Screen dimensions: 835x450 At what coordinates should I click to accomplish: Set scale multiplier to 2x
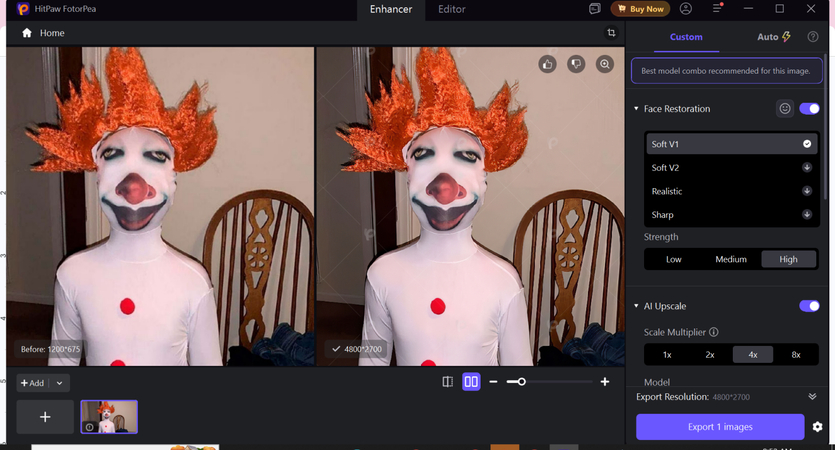pyautogui.click(x=710, y=355)
